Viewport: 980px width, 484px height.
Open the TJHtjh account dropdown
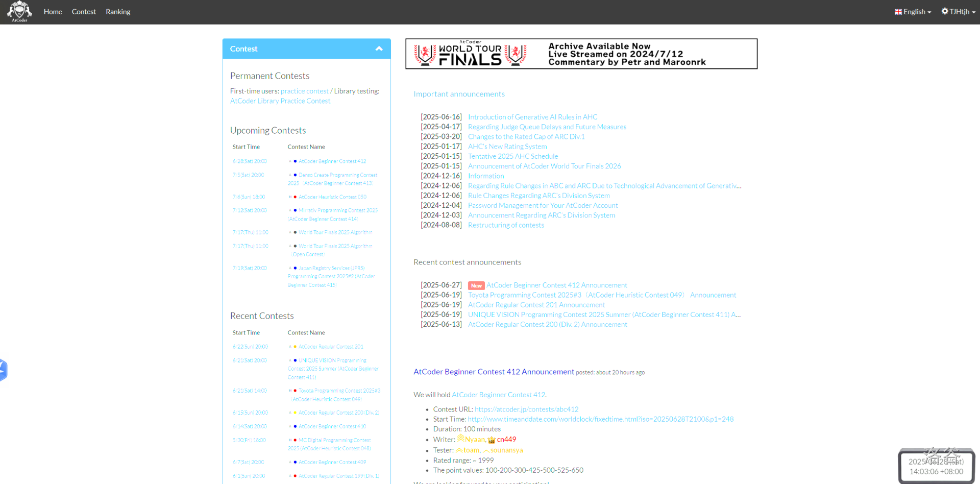959,12
